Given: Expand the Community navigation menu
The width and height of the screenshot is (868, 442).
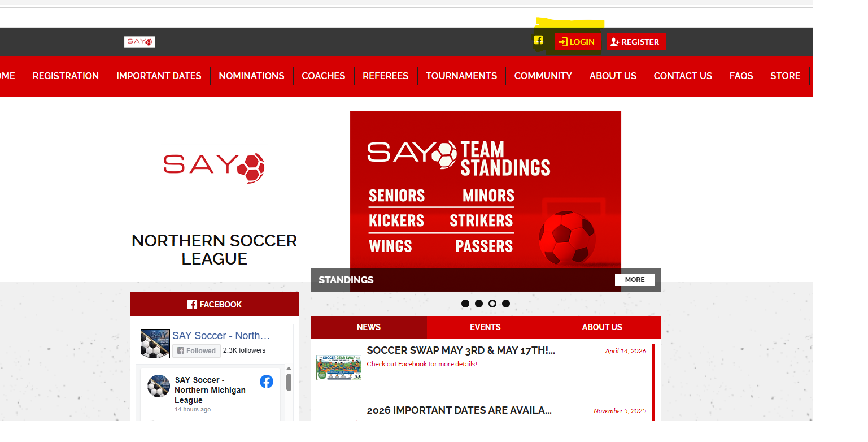Looking at the screenshot, I should [x=543, y=76].
